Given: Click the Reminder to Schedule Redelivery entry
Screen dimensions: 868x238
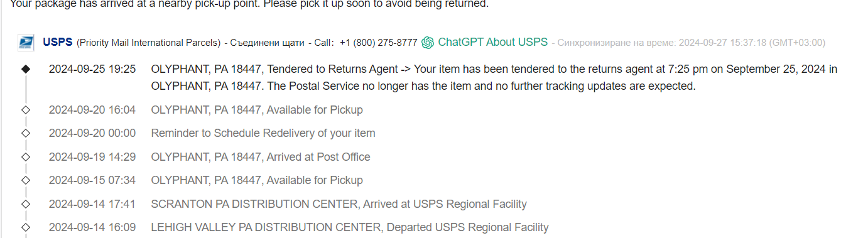Looking at the screenshot, I should click(x=263, y=133).
